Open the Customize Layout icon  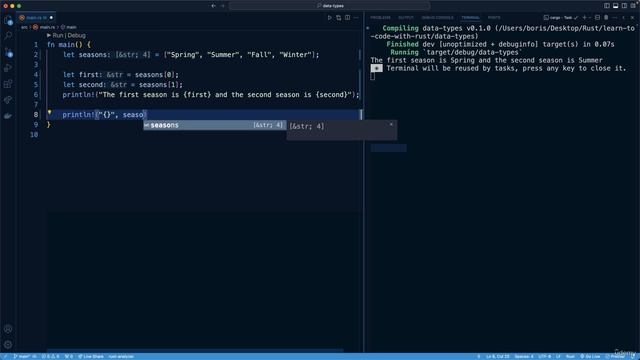[x=633, y=6]
